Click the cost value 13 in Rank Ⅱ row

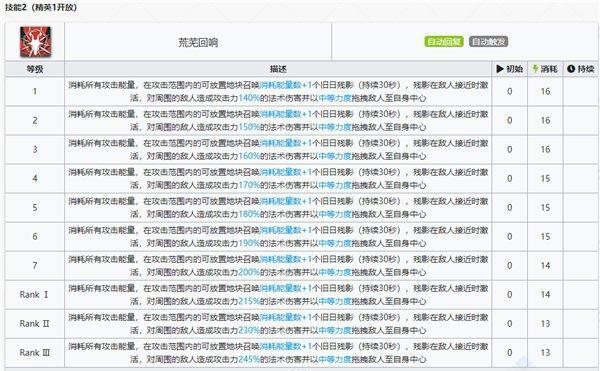click(545, 324)
